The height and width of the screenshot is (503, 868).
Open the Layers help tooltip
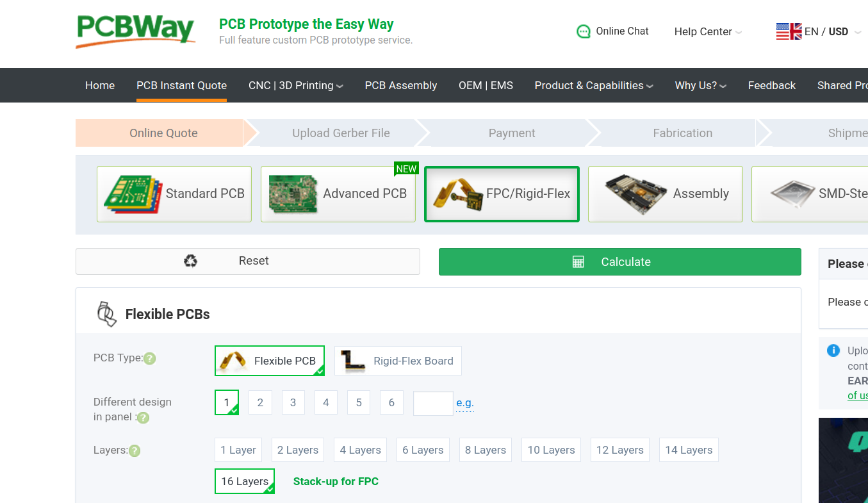point(135,450)
